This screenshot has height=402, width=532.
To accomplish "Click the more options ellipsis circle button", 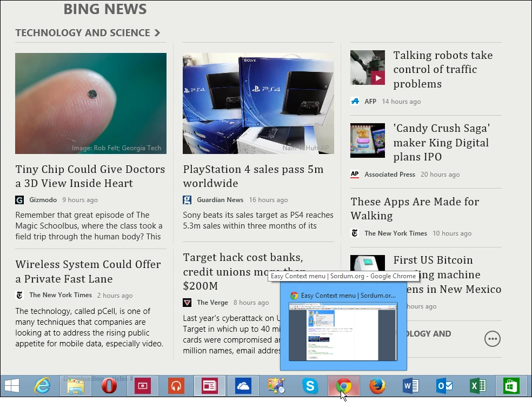I will coord(493,339).
